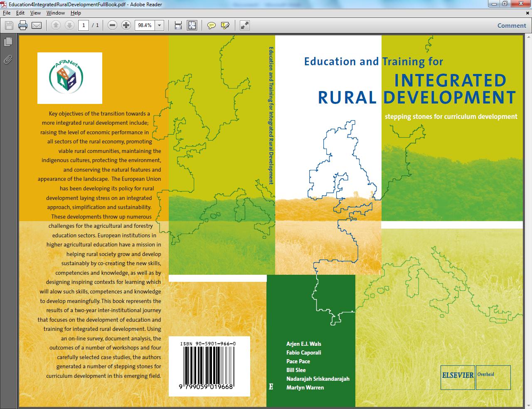Viewport: 532px width, 409px height.
Task: Open the Comment pane
Action: point(512,25)
